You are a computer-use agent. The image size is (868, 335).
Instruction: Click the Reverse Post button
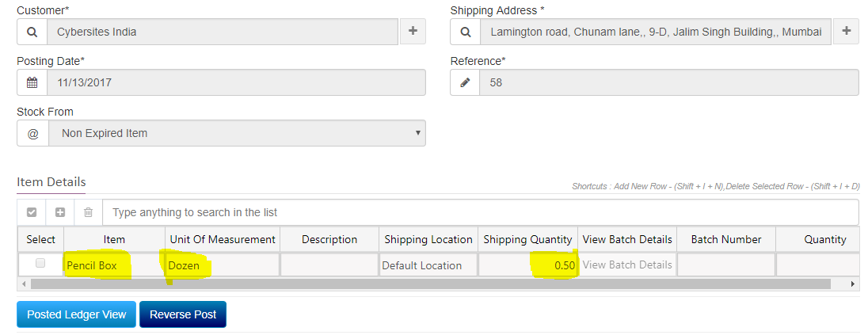183,314
